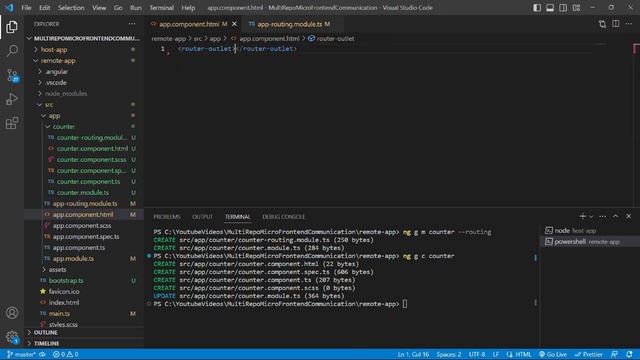640x360 pixels.
Task: Toggle secondary side bar layout icon
Action: [x=563, y=8]
